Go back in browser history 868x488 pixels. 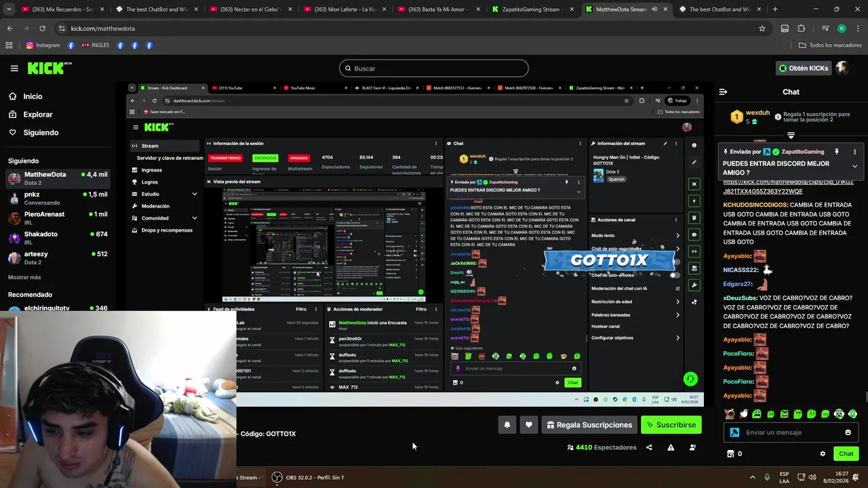pyautogui.click(x=9, y=28)
